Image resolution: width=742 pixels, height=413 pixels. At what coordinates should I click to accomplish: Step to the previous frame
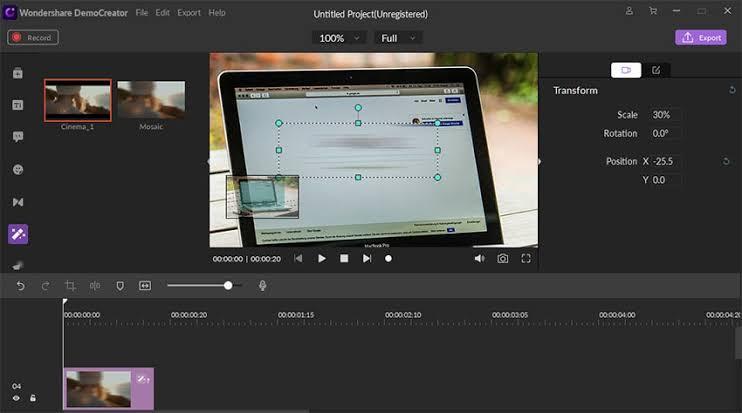[x=298, y=259]
